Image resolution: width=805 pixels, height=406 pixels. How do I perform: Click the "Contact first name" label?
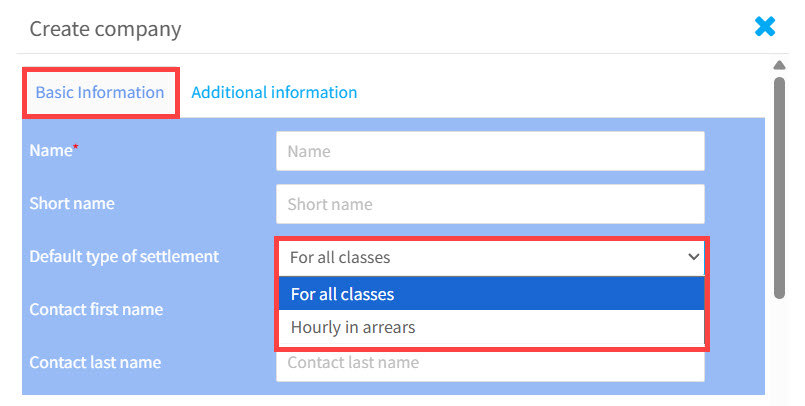tap(96, 309)
